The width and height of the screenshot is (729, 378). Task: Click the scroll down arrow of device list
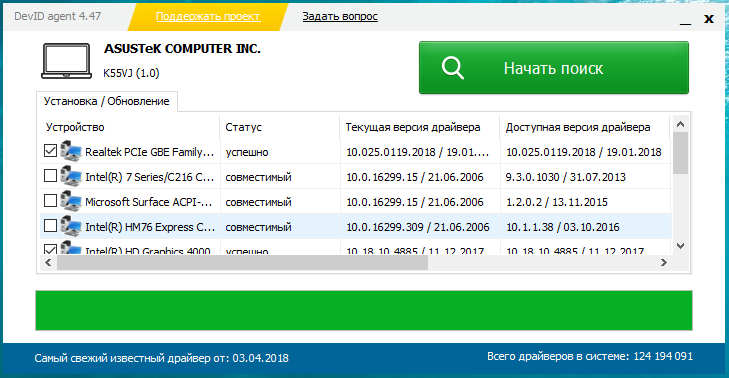tap(680, 246)
